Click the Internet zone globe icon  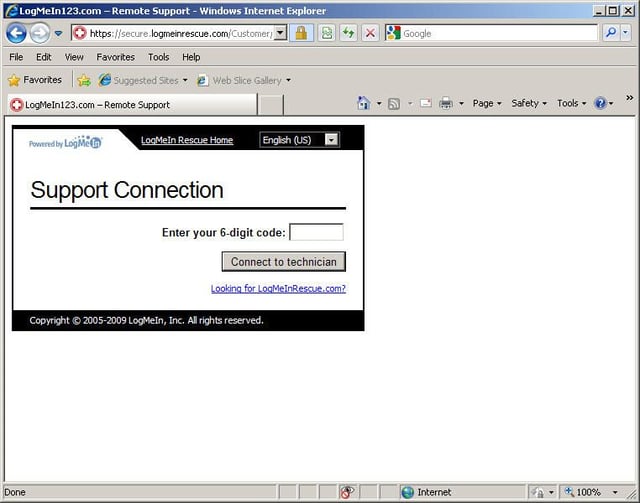click(x=408, y=492)
